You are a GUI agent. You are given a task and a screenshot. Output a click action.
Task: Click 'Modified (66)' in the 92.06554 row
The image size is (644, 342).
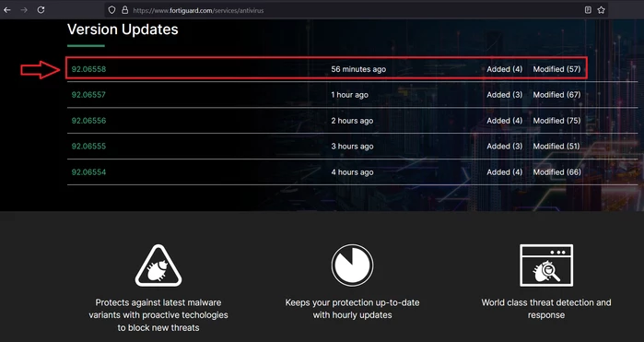coord(556,171)
